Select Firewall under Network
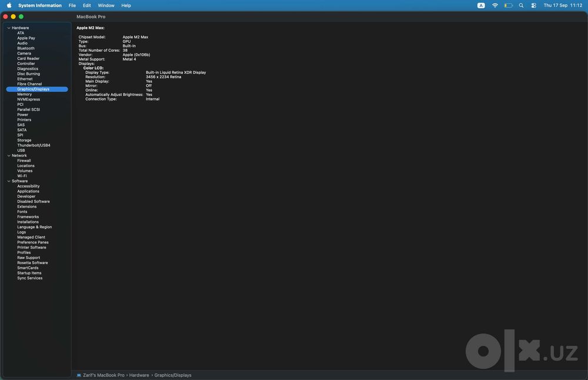The image size is (588, 380). coord(24,161)
